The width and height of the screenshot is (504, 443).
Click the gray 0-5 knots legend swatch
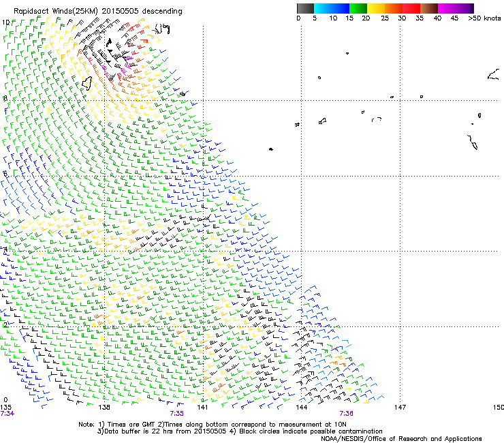coord(305,8)
